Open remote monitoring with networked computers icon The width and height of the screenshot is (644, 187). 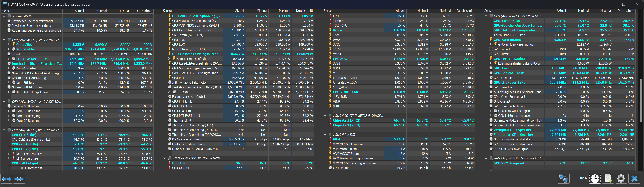563,178
